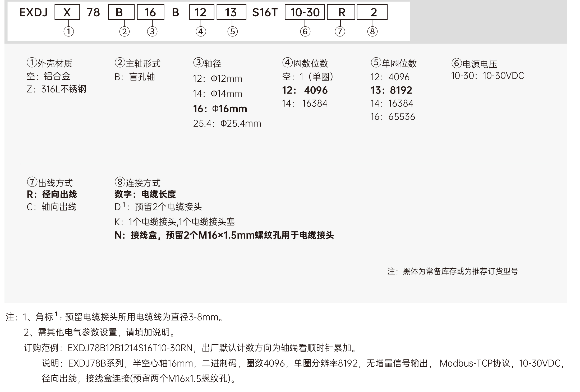Select bold '12：4096' turns option
The width and height of the screenshot is (580, 392).
point(305,90)
